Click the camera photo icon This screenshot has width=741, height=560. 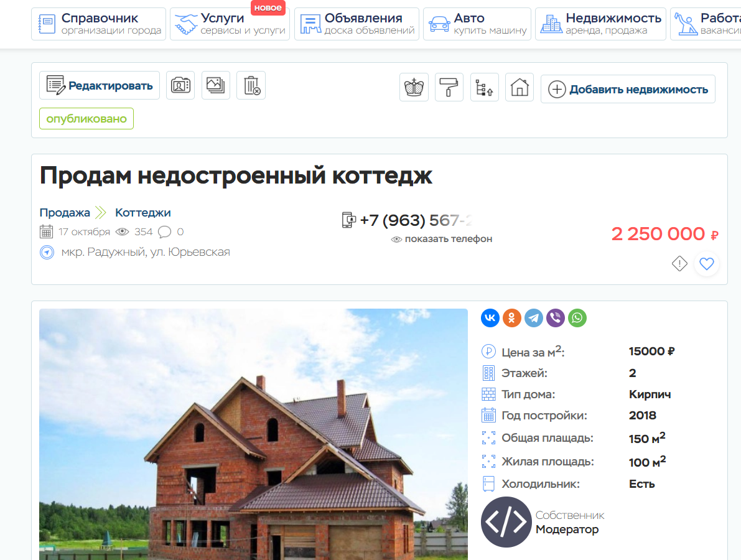tap(180, 85)
